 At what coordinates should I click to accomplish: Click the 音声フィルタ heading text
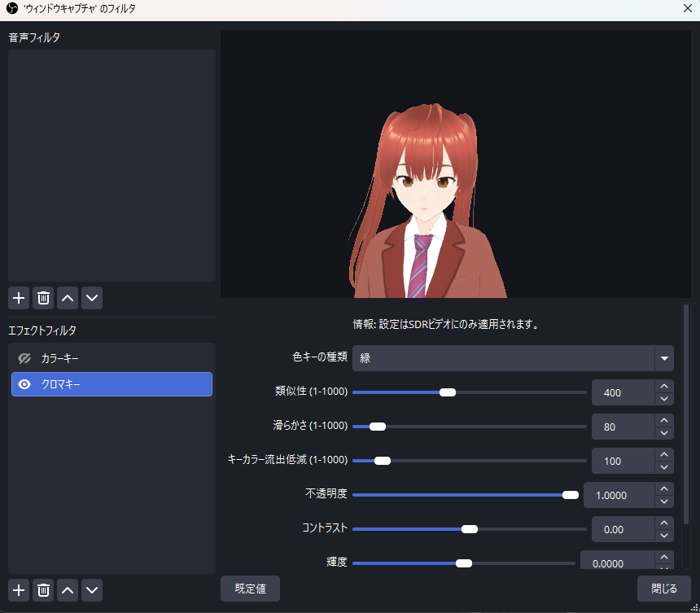coord(34,37)
